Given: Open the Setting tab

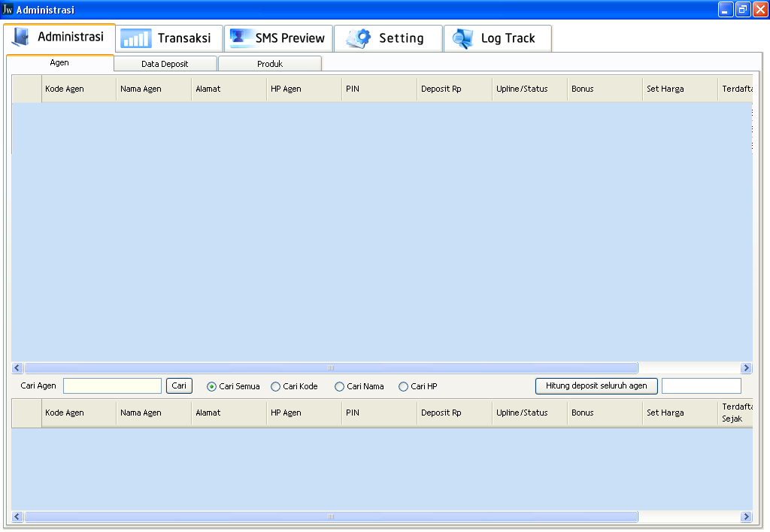Looking at the screenshot, I should pyautogui.click(x=388, y=38).
